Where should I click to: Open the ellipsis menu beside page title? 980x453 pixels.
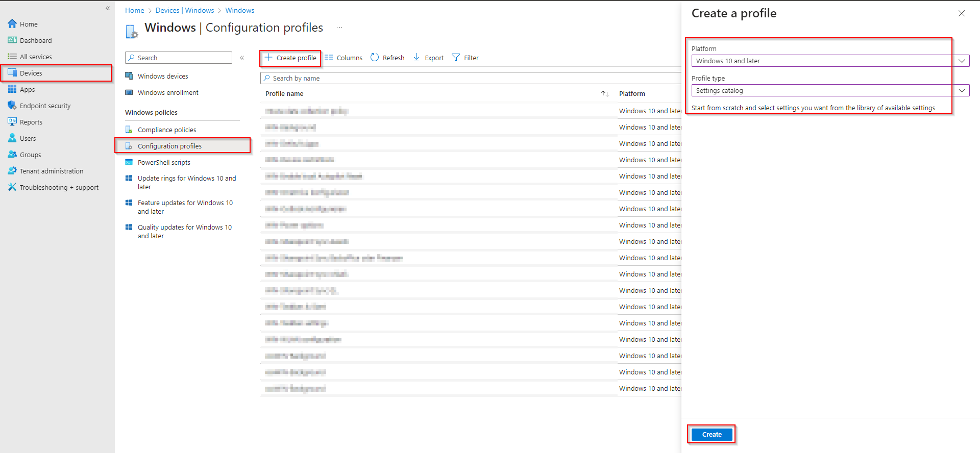[339, 28]
